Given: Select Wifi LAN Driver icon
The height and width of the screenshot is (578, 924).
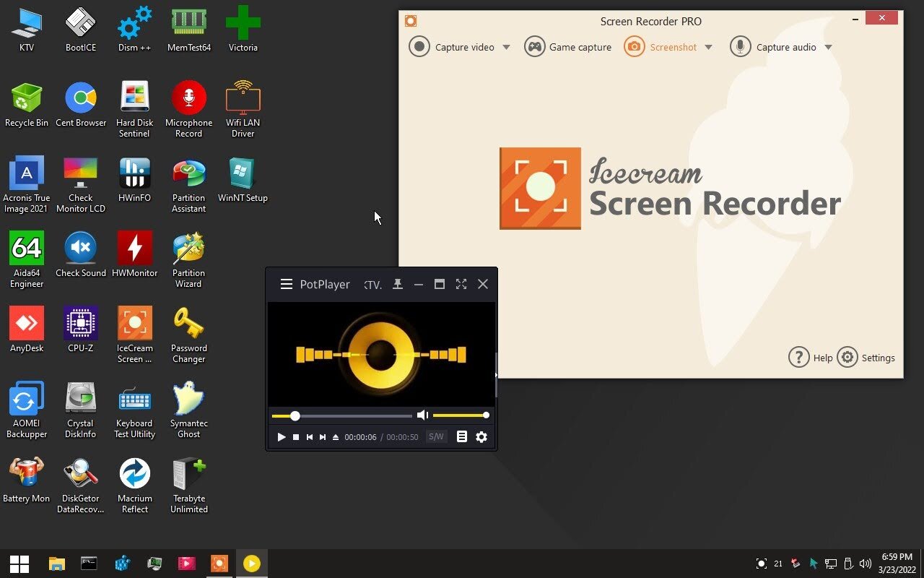Looking at the screenshot, I should pos(243,110).
